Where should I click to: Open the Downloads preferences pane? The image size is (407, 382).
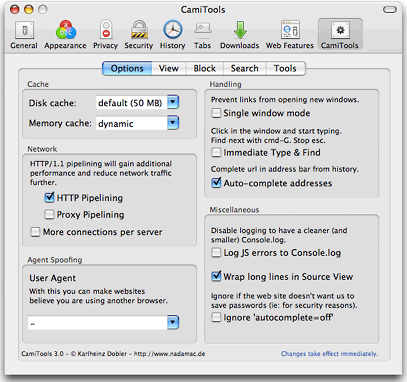(x=240, y=35)
